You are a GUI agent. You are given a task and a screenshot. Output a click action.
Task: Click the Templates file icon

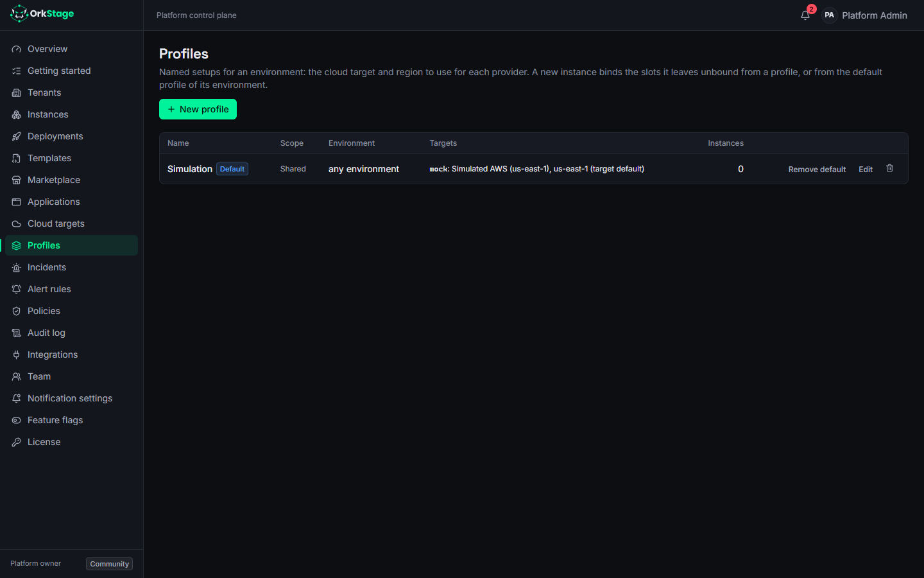[x=17, y=158]
